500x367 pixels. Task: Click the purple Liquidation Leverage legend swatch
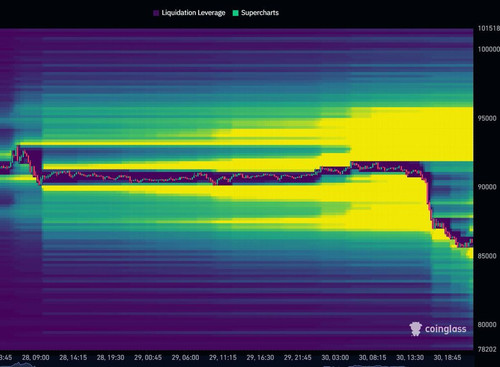tap(156, 13)
